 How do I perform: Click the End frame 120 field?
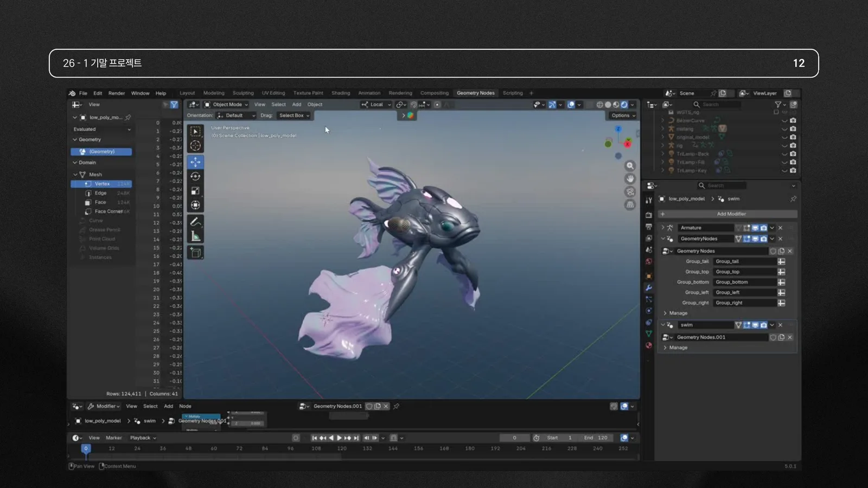pos(596,438)
